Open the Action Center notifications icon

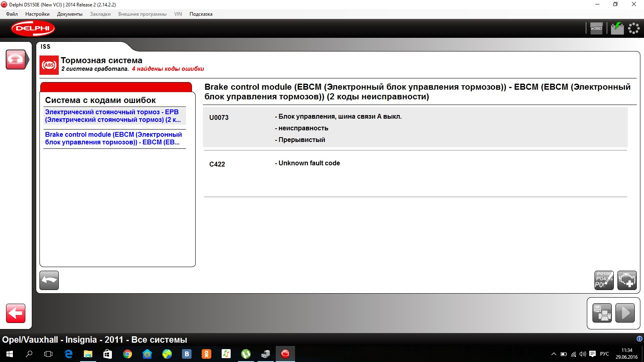pyautogui.click(x=592, y=354)
